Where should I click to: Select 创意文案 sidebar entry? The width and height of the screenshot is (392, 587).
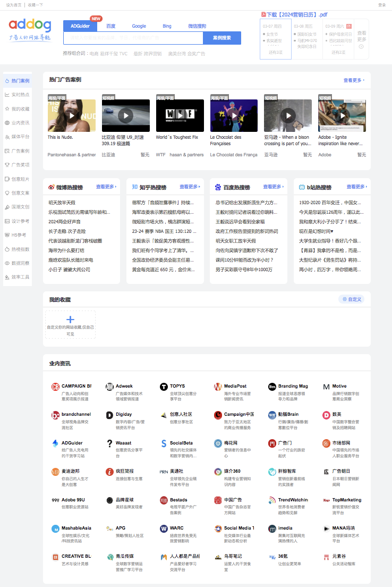tap(17, 193)
